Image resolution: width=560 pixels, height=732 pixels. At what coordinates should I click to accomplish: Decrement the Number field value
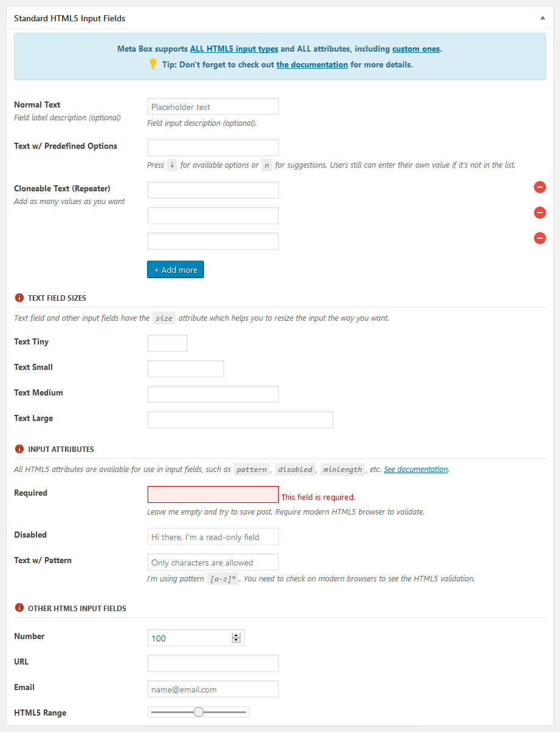point(236,640)
